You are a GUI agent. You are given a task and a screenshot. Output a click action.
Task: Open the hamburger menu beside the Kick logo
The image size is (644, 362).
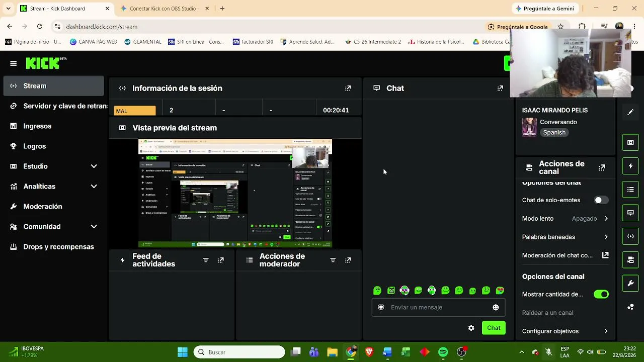pos(14,63)
